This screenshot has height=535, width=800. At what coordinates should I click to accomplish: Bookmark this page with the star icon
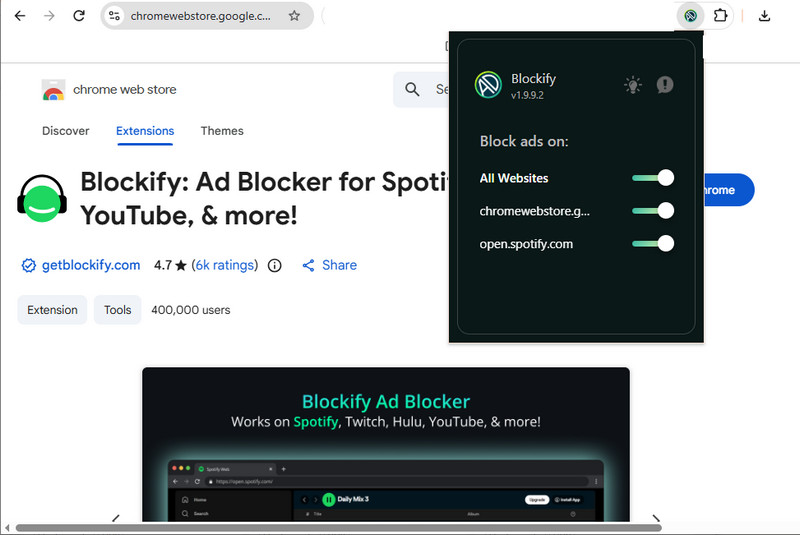(294, 16)
